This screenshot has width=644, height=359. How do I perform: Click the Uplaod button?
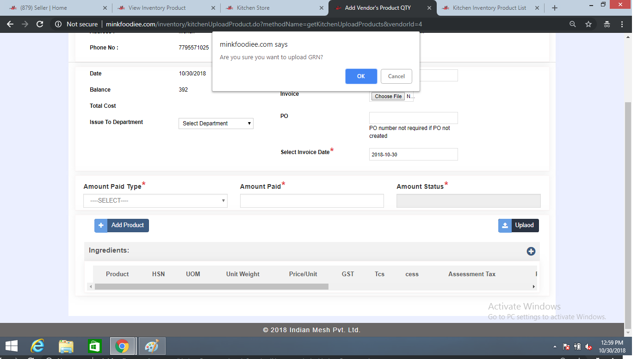tap(519, 225)
